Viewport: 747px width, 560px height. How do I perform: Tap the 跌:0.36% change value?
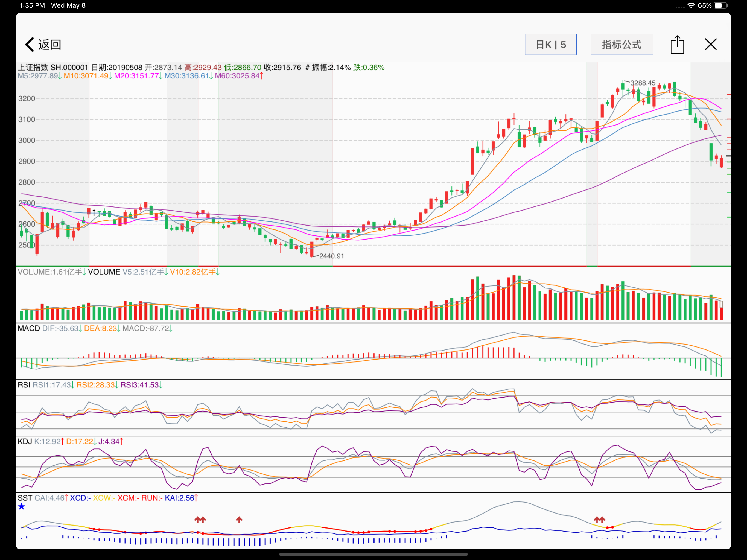[x=369, y=67]
